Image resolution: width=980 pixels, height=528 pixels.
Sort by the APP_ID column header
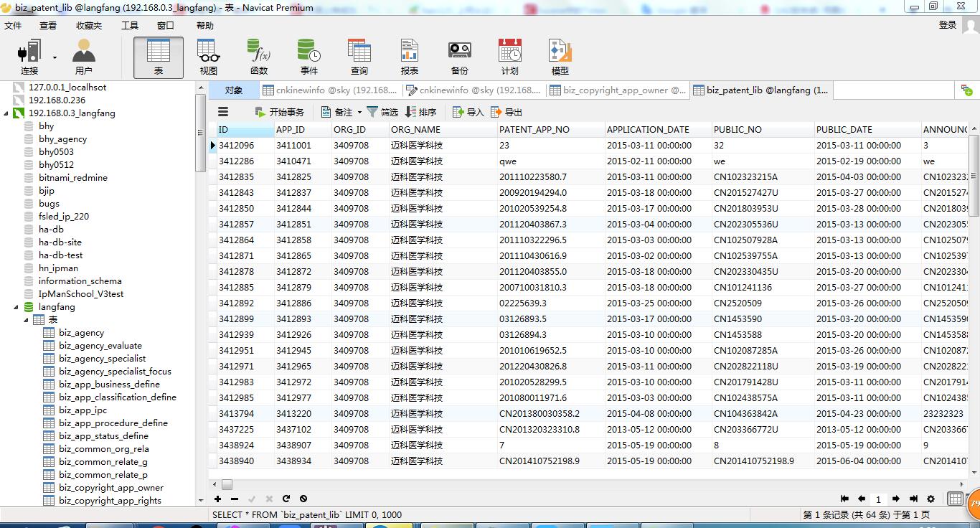(x=303, y=130)
